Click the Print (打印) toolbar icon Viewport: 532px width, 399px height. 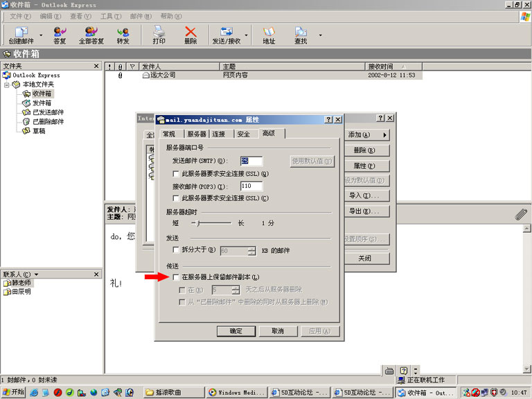coord(159,35)
